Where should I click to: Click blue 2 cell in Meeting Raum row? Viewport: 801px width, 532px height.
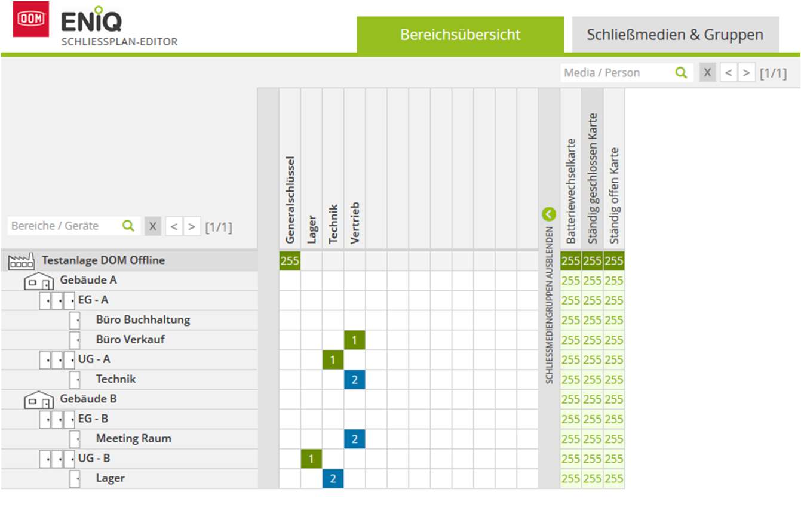point(354,439)
